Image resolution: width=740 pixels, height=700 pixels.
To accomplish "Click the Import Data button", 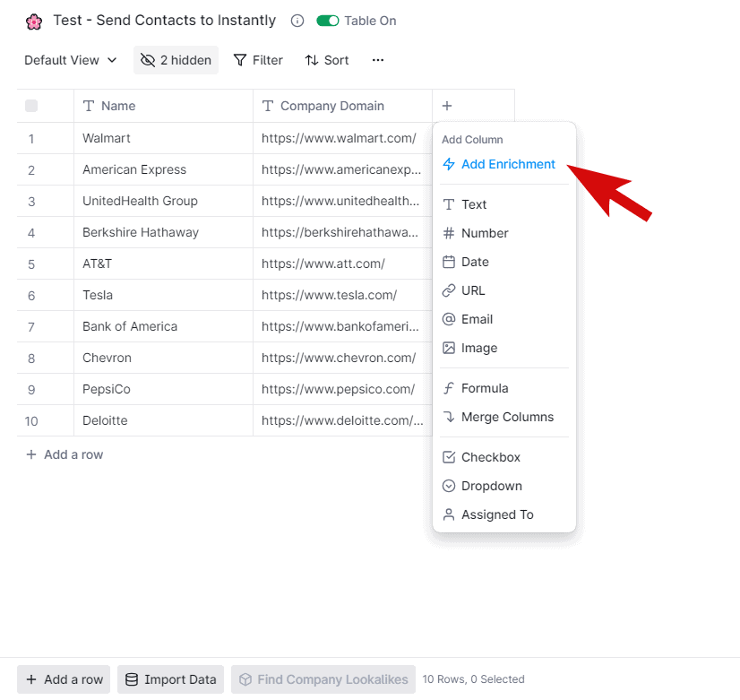I will (171, 679).
